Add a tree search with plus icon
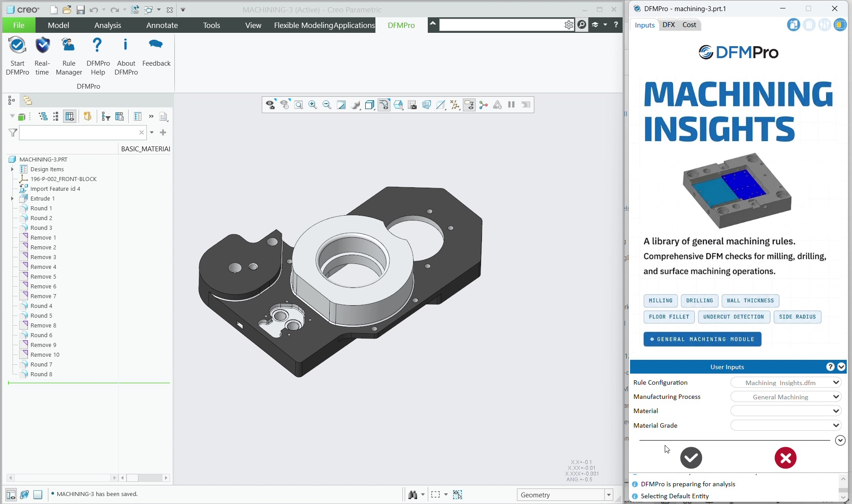This screenshot has height=504, width=852. 163,132
